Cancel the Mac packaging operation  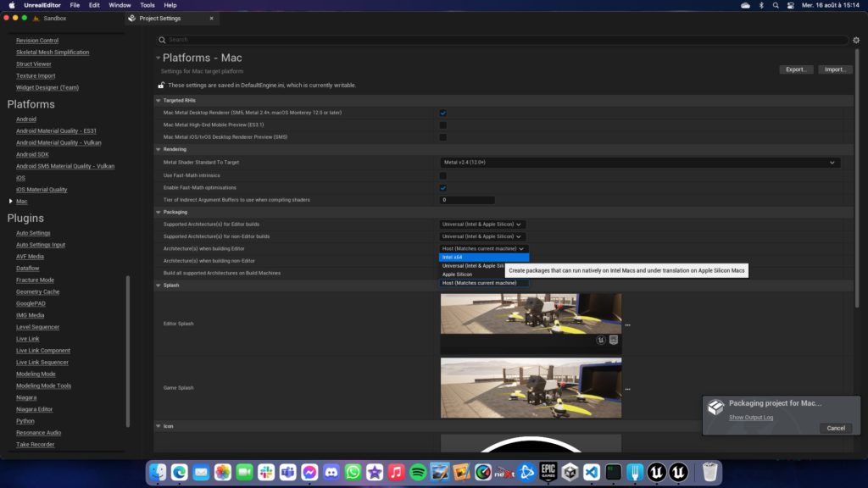click(835, 428)
